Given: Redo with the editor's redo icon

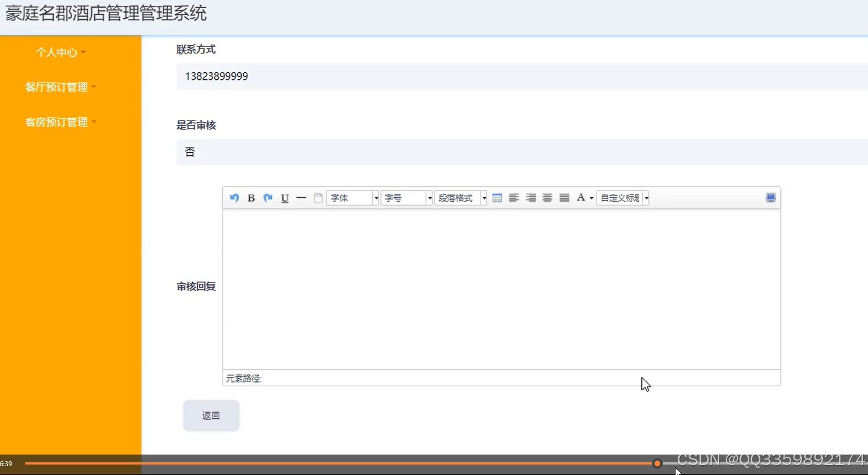Looking at the screenshot, I should (268, 198).
